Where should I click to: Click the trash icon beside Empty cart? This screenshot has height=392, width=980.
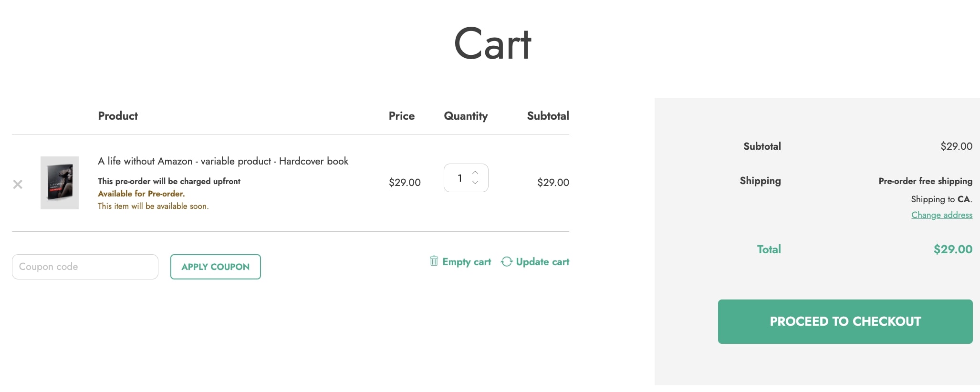pos(434,261)
